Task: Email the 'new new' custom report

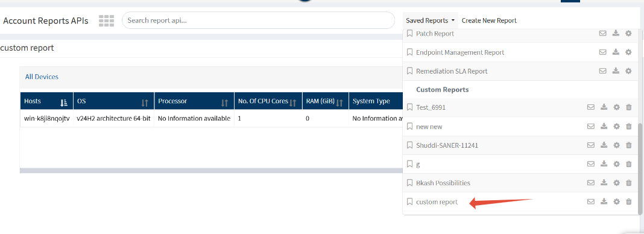Action: (x=590, y=127)
